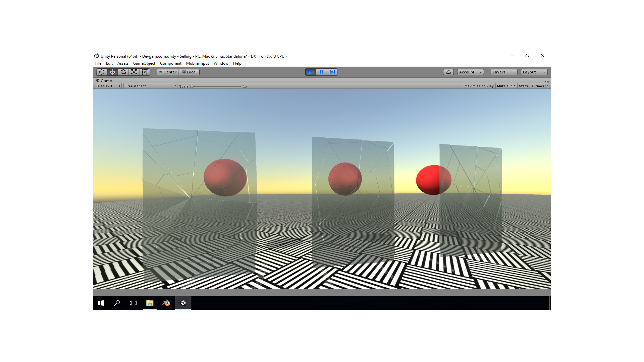
Task: Open Task View on taskbar
Action: coord(133,303)
